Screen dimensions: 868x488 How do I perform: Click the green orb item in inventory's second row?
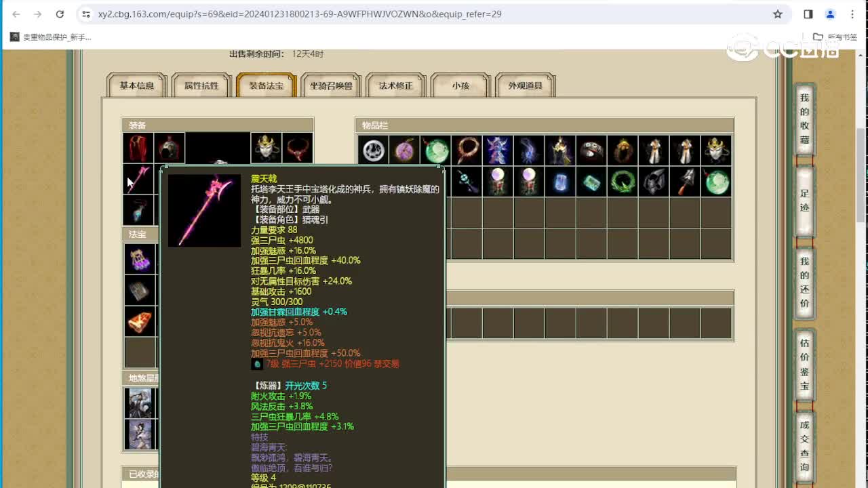click(716, 182)
